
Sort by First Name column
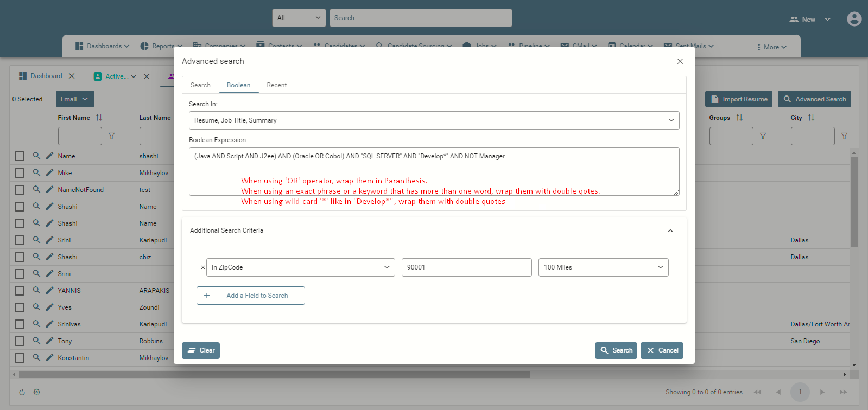coord(99,118)
